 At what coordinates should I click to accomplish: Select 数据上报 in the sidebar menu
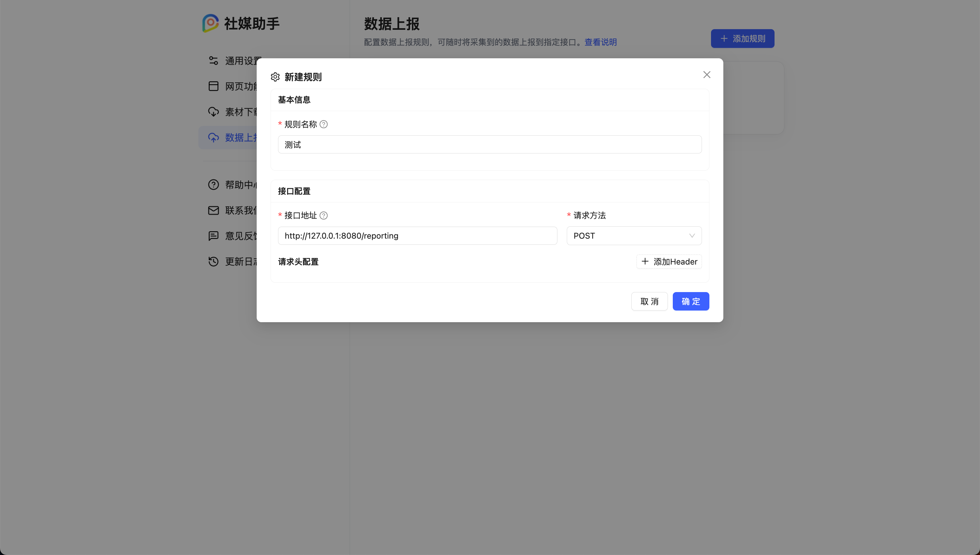[x=237, y=137]
